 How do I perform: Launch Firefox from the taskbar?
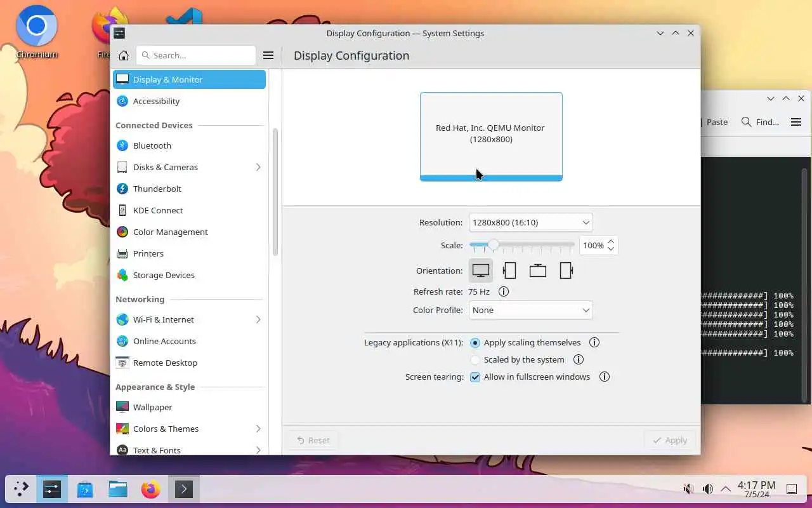point(151,489)
